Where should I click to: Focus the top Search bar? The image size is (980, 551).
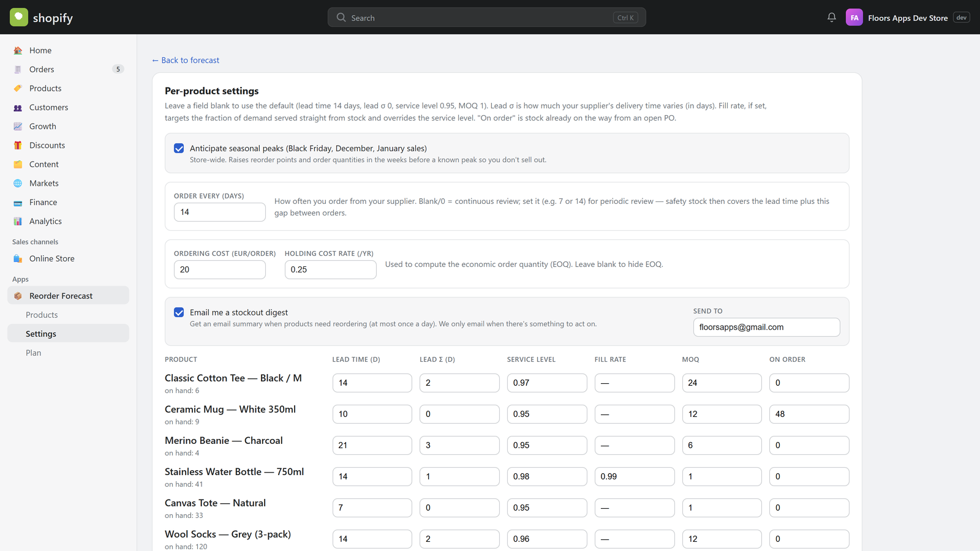point(487,18)
